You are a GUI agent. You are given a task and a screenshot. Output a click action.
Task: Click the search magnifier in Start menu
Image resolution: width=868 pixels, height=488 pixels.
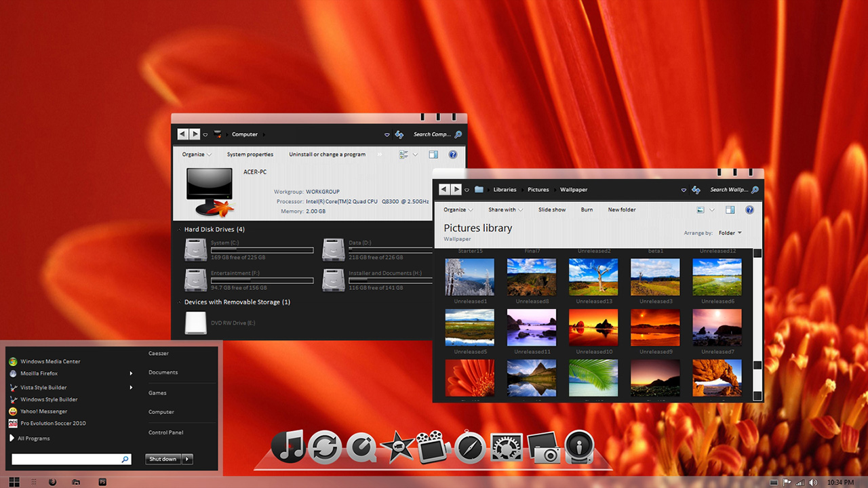[125, 460]
